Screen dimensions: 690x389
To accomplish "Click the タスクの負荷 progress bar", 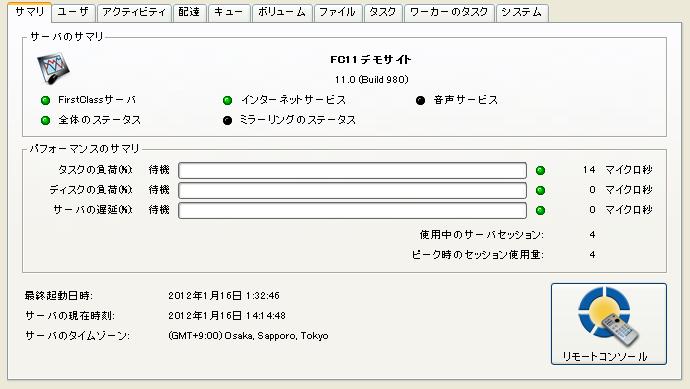I will pyautogui.click(x=352, y=170).
